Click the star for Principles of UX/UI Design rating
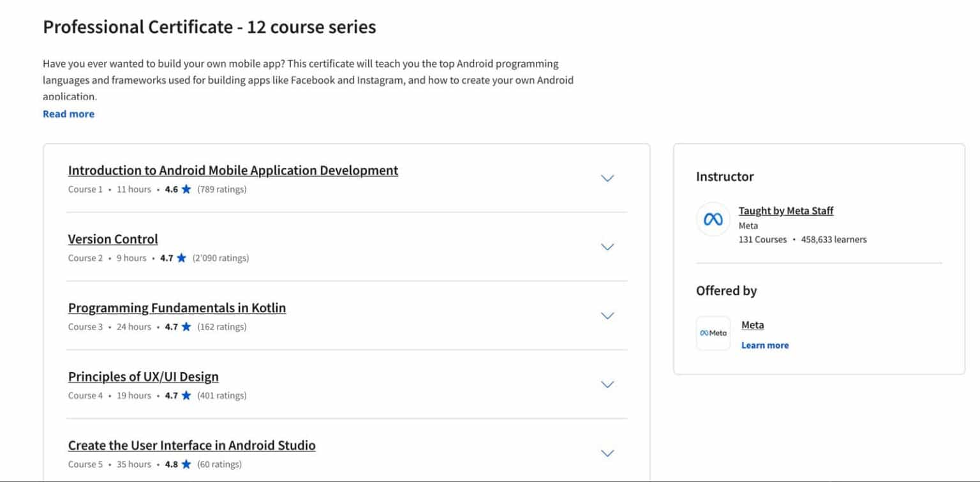Image resolution: width=980 pixels, height=482 pixels. [x=185, y=395]
